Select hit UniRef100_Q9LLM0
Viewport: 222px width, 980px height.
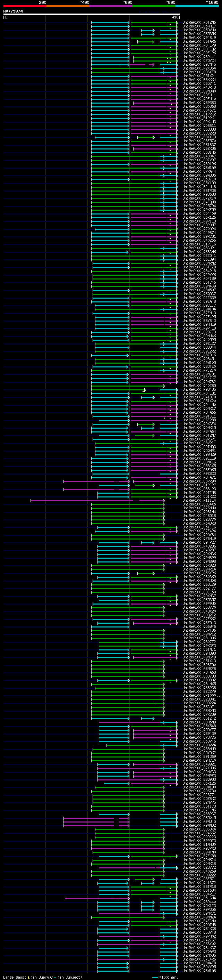point(199,405)
